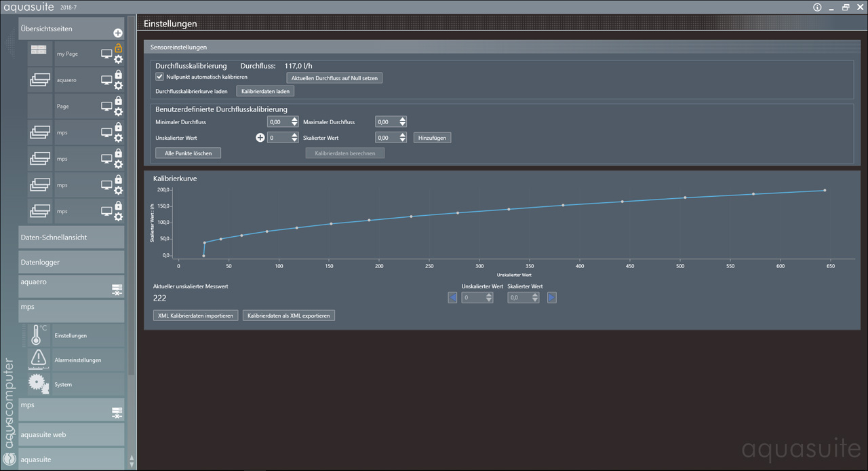Increase Maximaler Durchfluss with up arrow

click(x=403, y=119)
